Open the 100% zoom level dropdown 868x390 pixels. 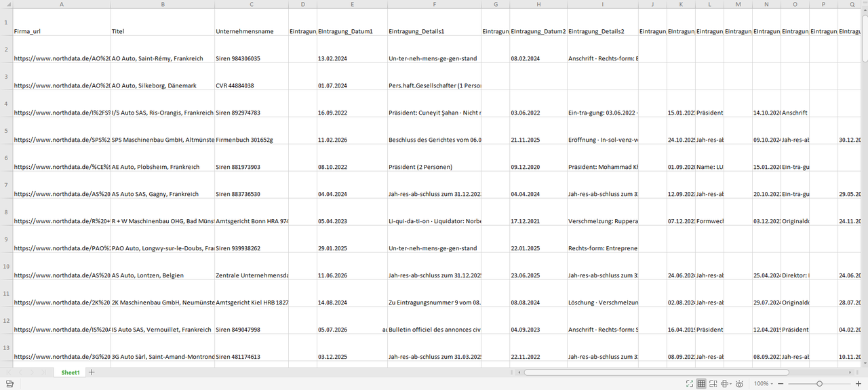(x=764, y=384)
